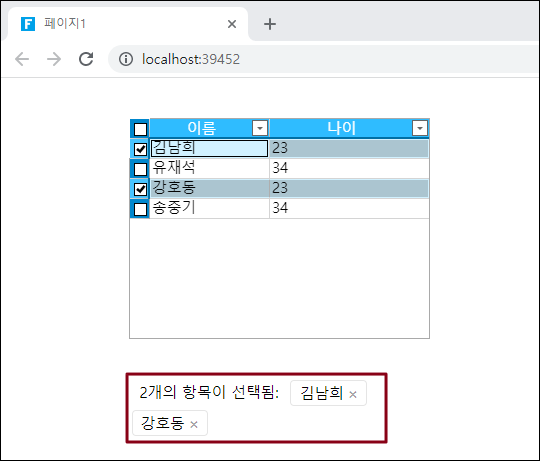
Task: Check the 송중기 row checkbox
Action: point(140,209)
